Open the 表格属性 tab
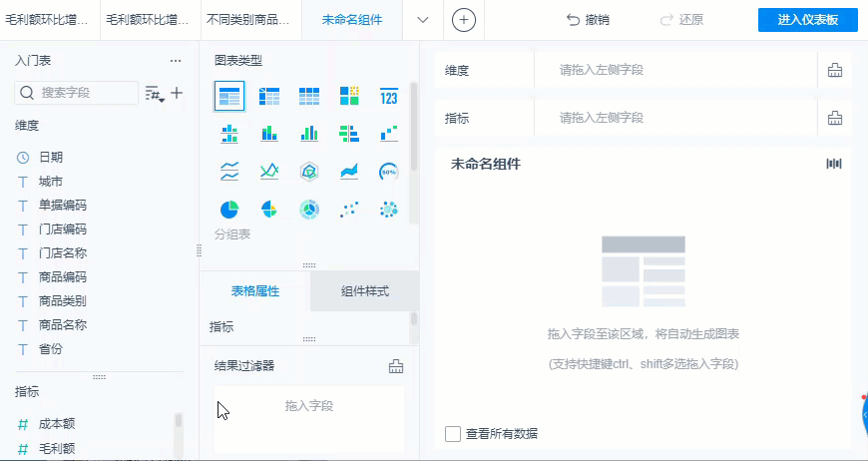This screenshot has height=461, width=868. (x=255, y=291)
